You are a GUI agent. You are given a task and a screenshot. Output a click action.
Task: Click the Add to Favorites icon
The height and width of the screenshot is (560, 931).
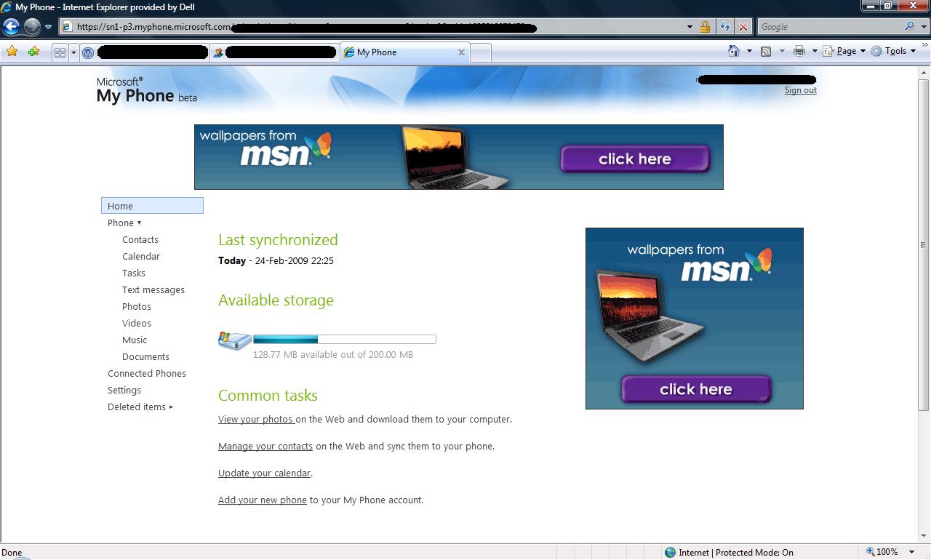click(33, 52)
